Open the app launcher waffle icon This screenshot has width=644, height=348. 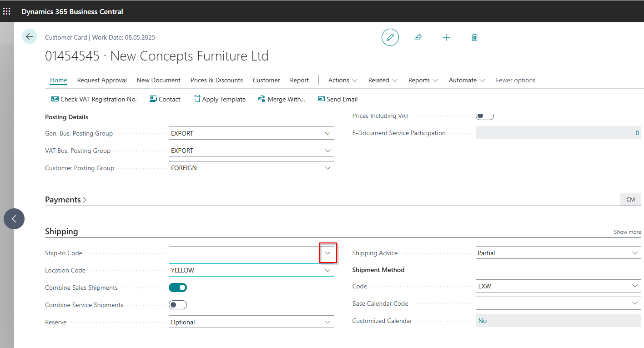[x=7, y=11]
